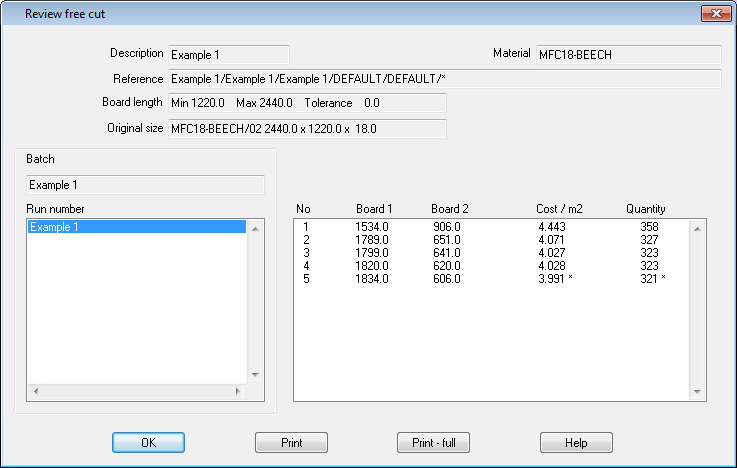Click the Cost / m2 column header
737x468 pixels.
(x=559, y=209)
